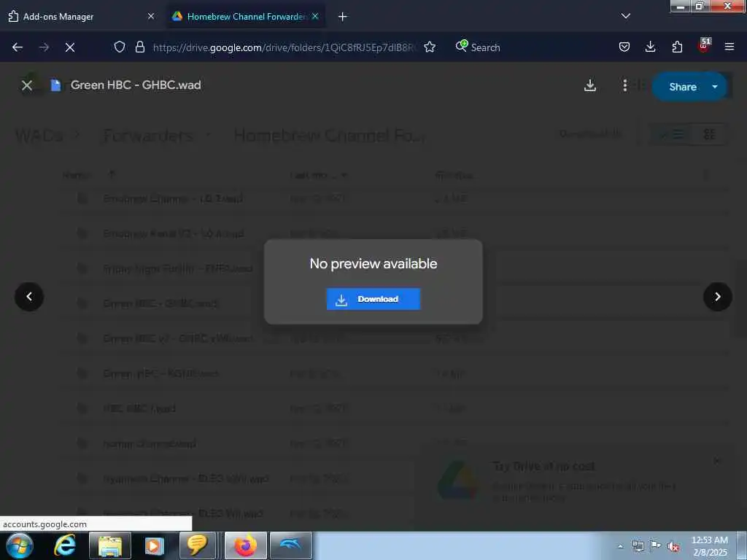Stop the page from loading
Viewport: 747px width, 560px height.
click(x=70, y=47)
